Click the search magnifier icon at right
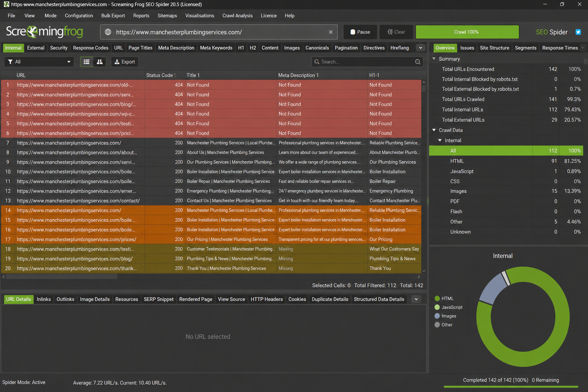The width and height of the screenshot is (588, 392). tap(418, 62)
